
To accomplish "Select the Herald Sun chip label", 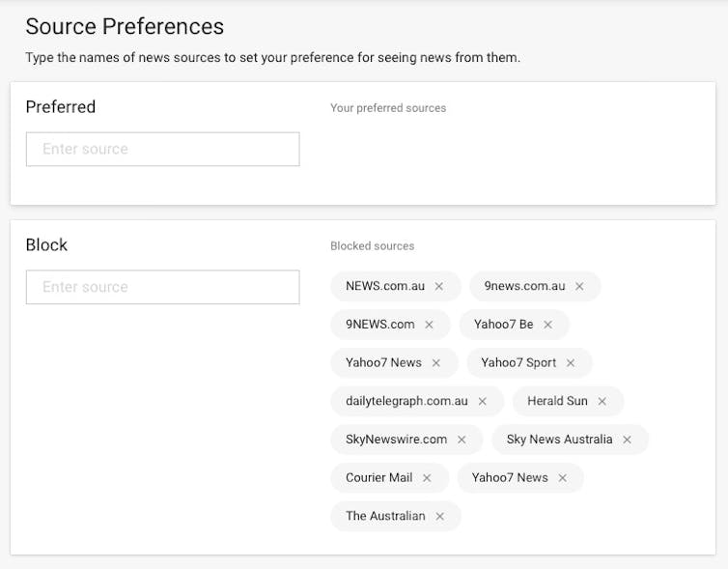I will click(x=557, y=401).
